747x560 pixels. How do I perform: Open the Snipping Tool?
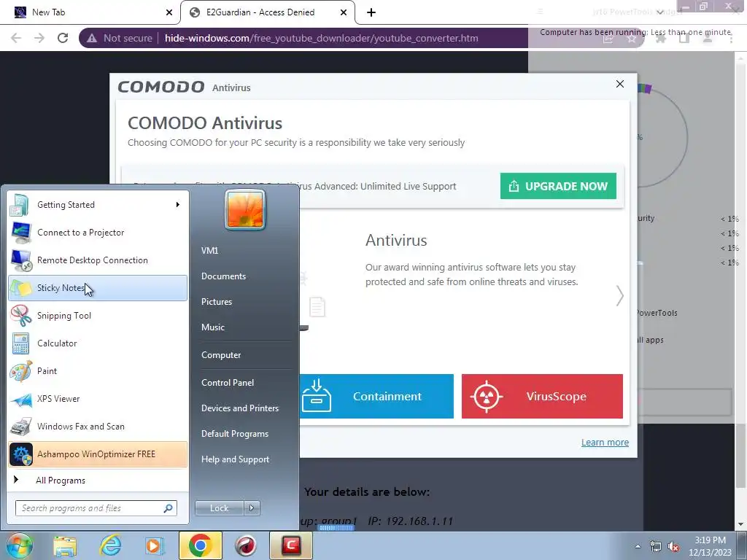point(98,315)
